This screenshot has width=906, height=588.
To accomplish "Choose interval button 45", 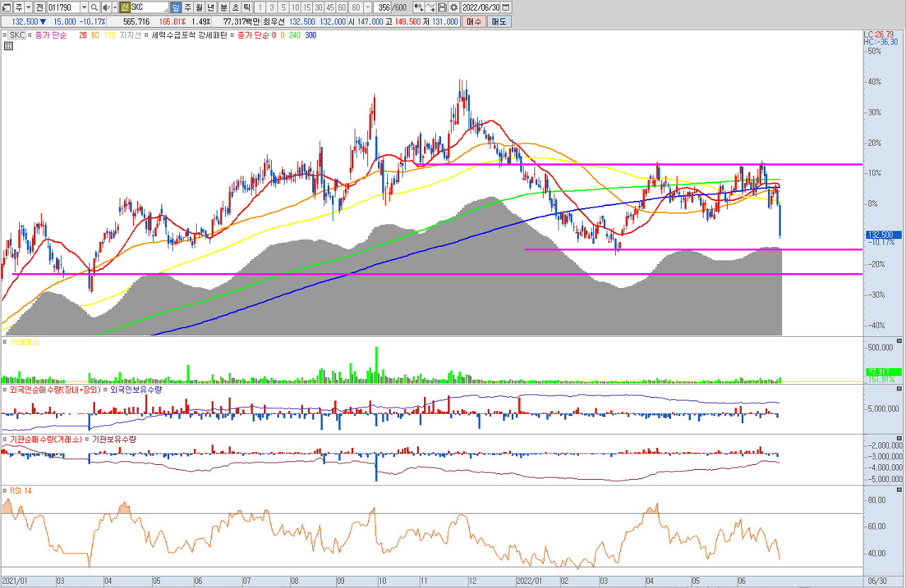I will tap(330, 8).
